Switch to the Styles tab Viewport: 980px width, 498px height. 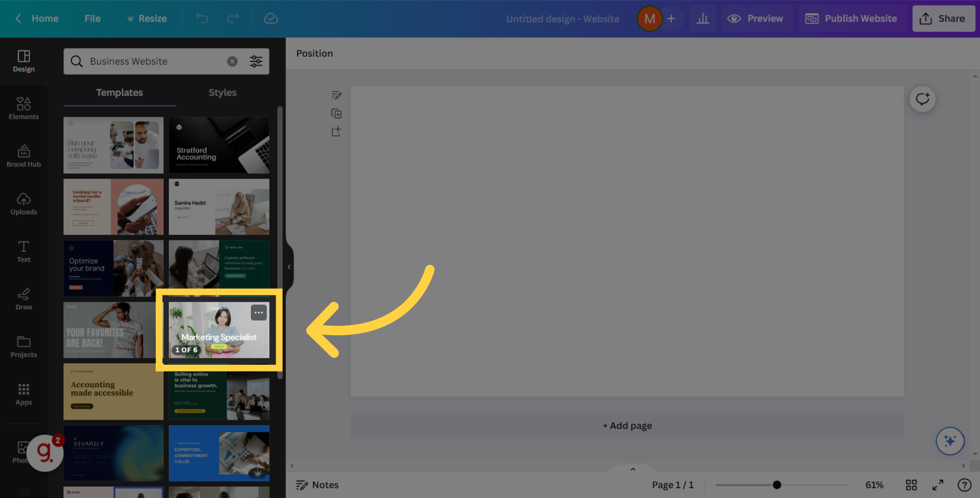coord(222,93)
